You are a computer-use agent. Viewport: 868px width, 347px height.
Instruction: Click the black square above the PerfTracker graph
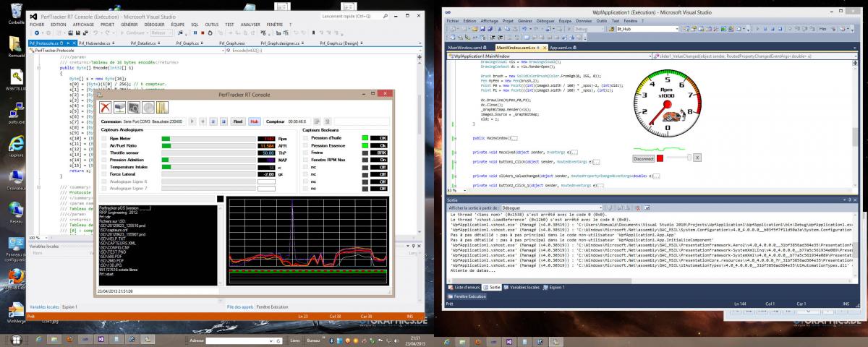[220, 200]
